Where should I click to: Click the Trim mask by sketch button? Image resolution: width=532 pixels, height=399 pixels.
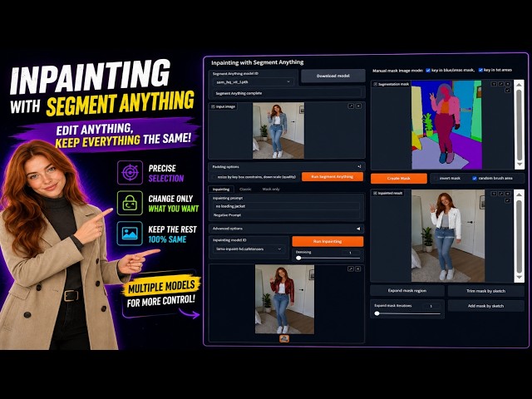(x=485, y=291)
